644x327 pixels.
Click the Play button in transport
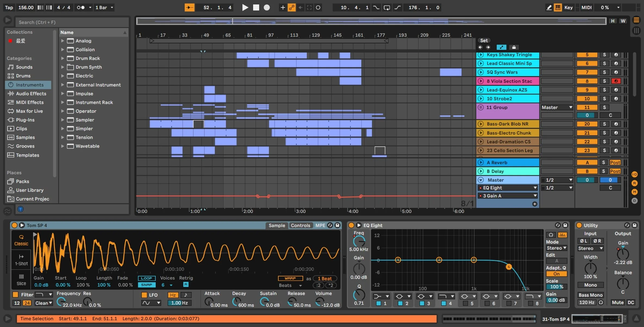click(245, 8)
